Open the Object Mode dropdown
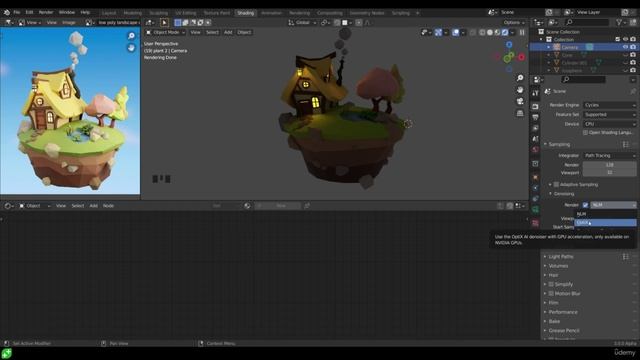The width and height of the screenshot is (640, 360). (x=165, y=32)
